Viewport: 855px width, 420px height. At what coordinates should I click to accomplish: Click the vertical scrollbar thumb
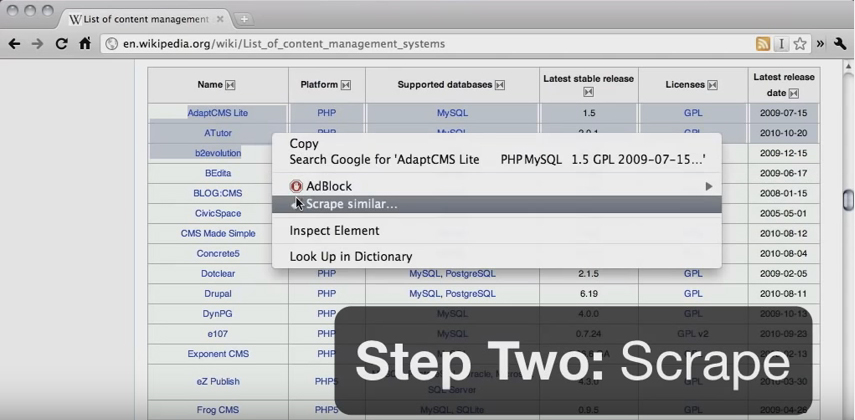click(x=848, y=200)
